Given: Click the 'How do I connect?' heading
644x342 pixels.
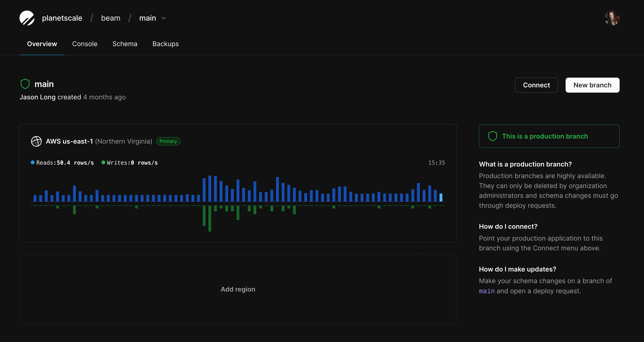Looking at the screenshot, I should click(508, 226).
